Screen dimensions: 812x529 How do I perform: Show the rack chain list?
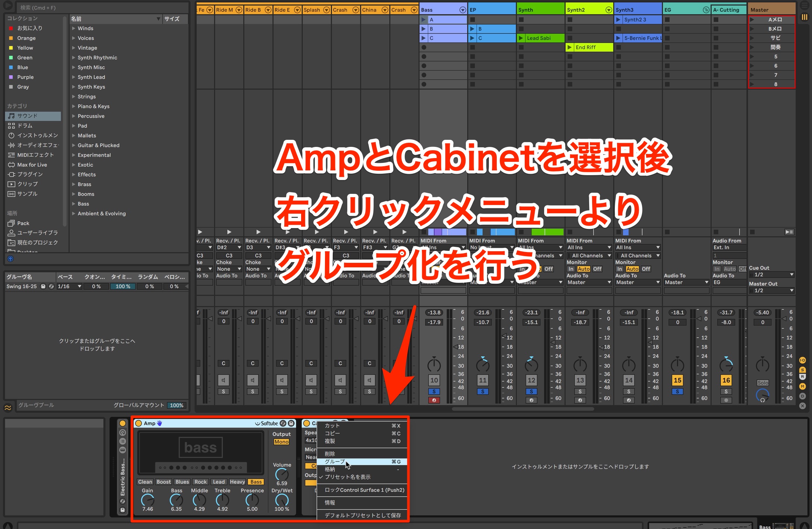pyautogui.click(x=123, y=441)
